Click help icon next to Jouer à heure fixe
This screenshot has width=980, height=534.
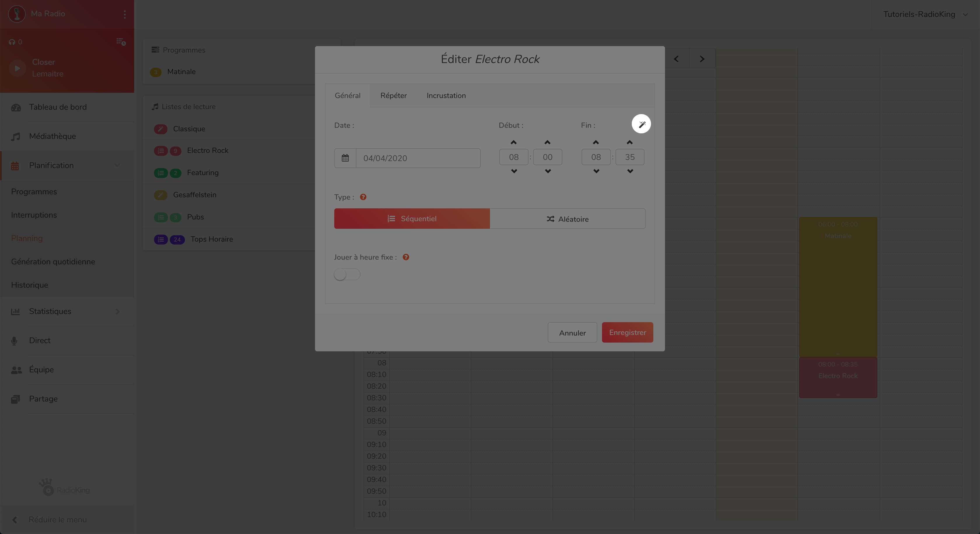click(x=406, y=257)
